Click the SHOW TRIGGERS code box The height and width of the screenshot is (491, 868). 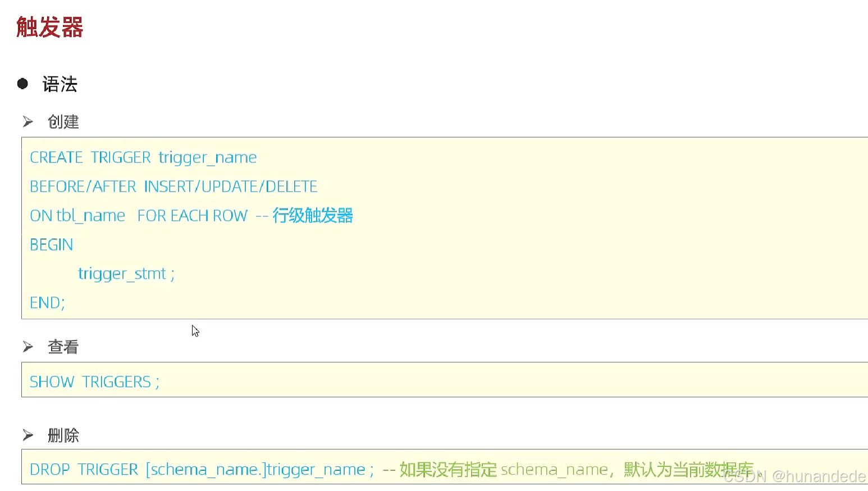[x=445, y=380]
